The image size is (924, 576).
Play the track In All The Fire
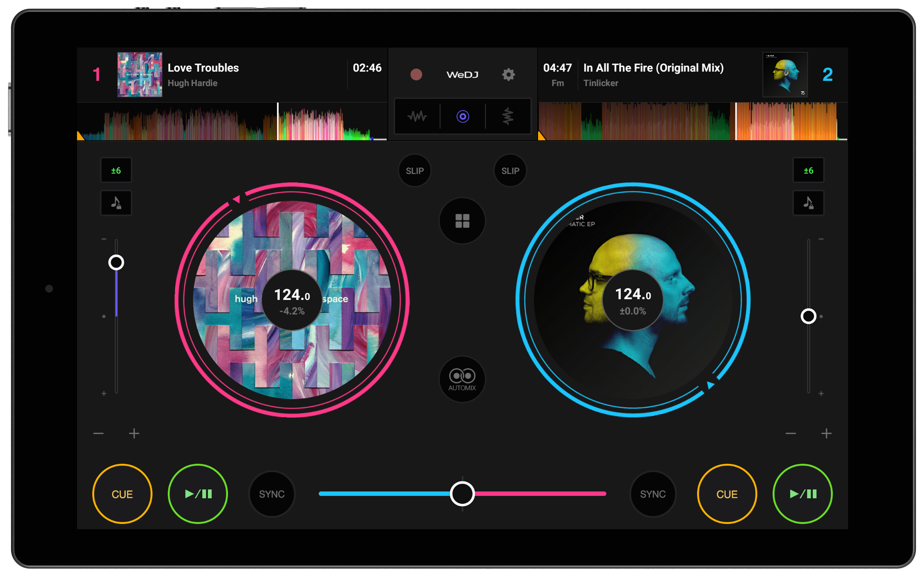pos(802,494)
